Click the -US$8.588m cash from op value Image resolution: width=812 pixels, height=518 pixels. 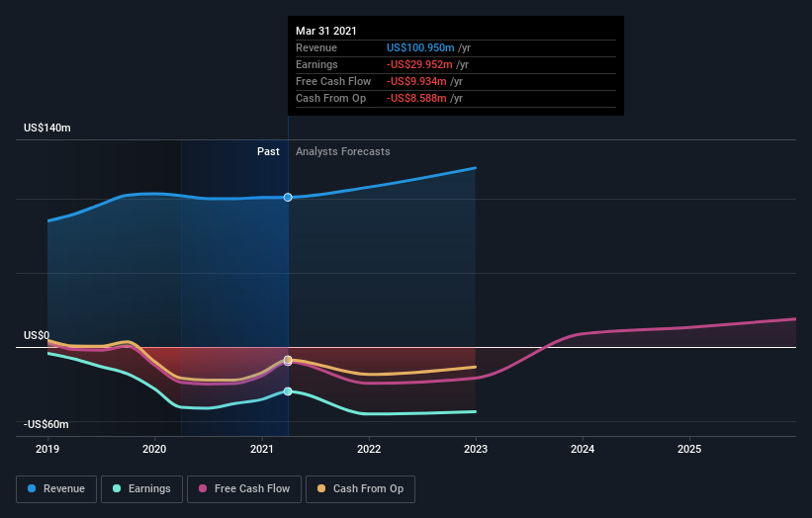point(416,98)
